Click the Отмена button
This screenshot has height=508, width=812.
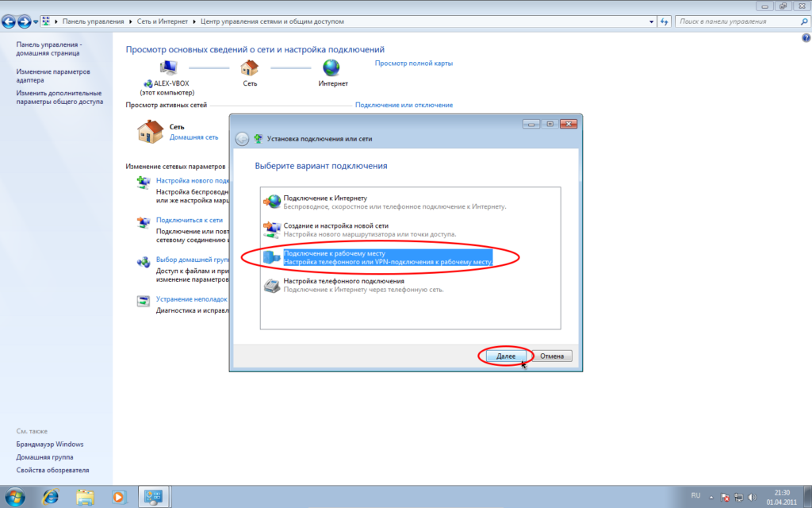pyautogui.click(x=551, y=356)
